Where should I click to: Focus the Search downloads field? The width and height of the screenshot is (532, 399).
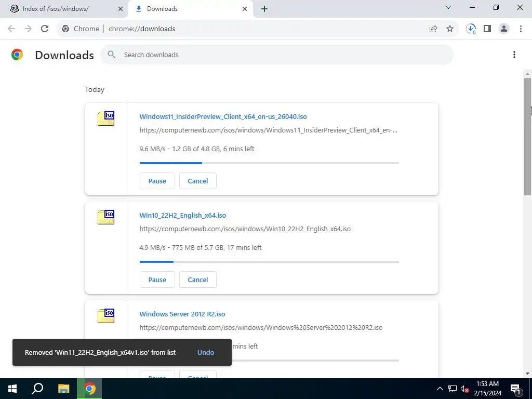click(277, 55)
